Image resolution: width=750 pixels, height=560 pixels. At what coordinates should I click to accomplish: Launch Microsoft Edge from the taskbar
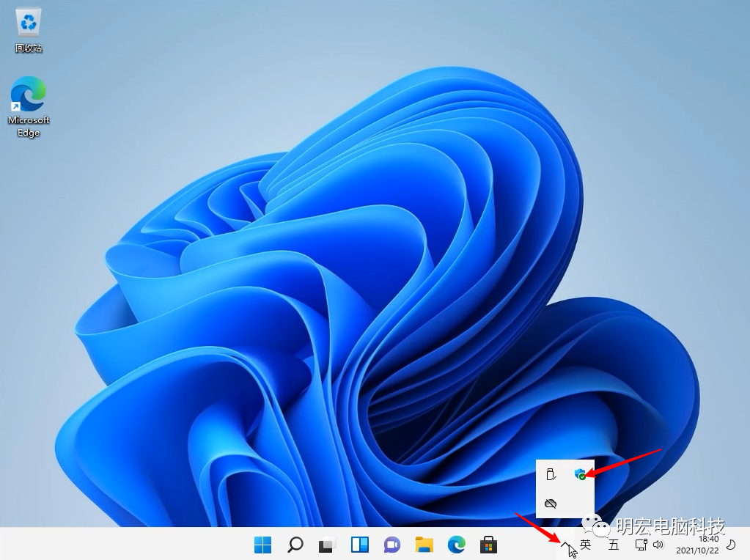tap(457, 544)
